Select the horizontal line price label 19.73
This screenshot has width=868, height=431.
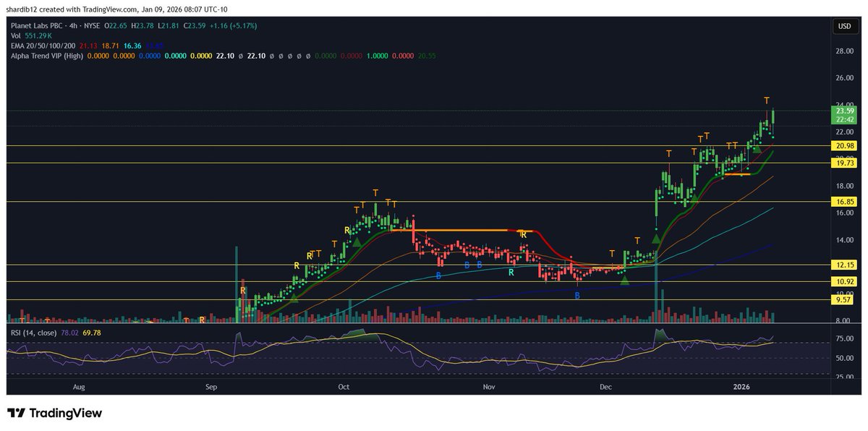coord(844,163)
